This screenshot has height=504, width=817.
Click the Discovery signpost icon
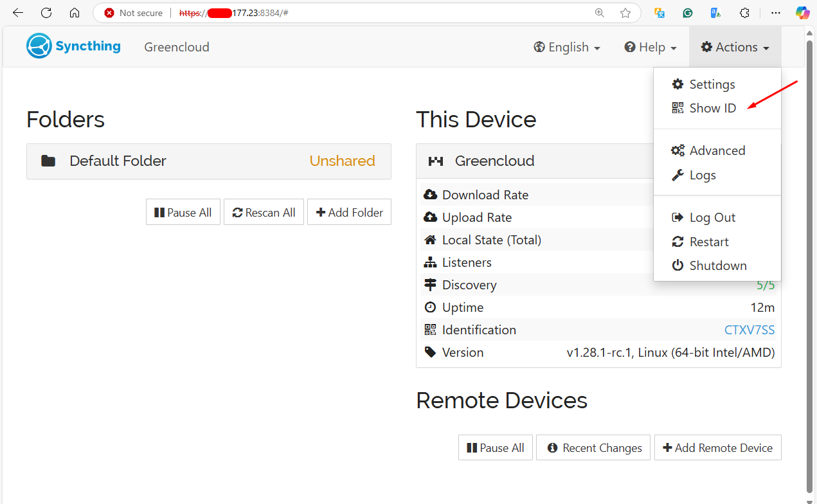point(431,285)
